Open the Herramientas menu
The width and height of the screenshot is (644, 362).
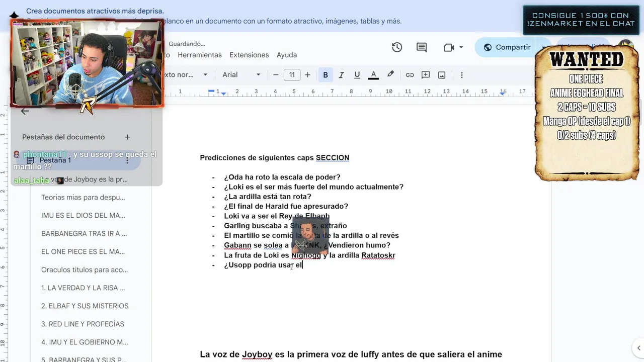[x=200, y=55]
